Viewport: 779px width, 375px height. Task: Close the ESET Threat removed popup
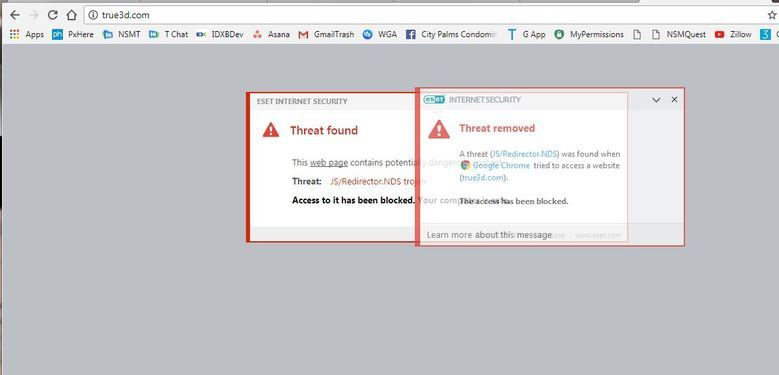[x=674, y=99]
